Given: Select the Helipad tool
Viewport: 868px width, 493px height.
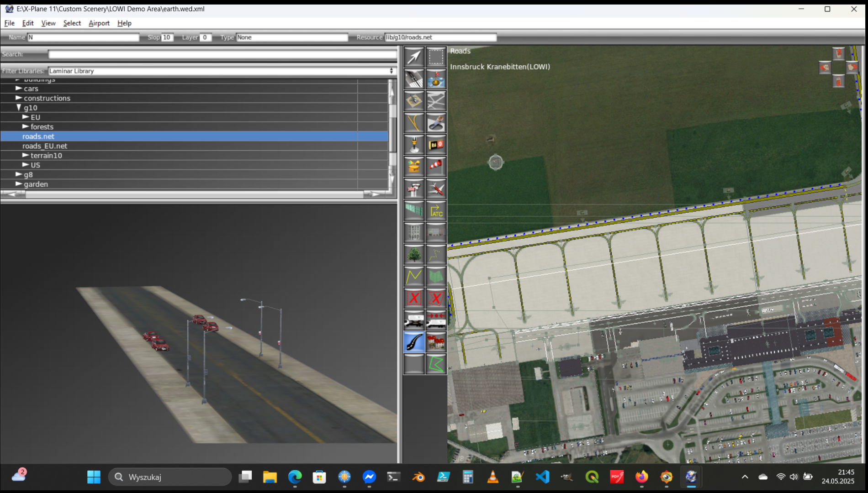Looking at the screenshot, I should [414, 101].
